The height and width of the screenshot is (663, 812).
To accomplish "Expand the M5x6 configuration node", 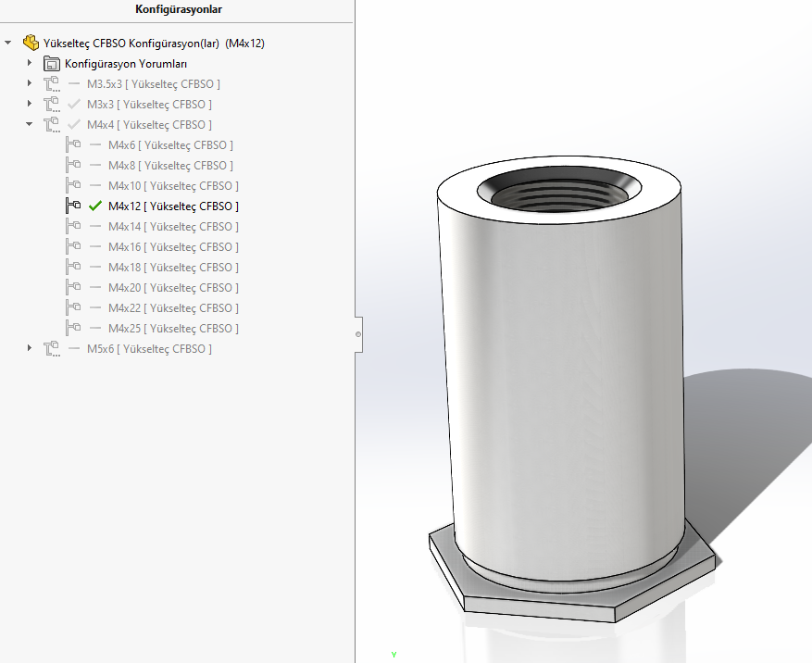I will pyautogui.click(x=30, y=349).
